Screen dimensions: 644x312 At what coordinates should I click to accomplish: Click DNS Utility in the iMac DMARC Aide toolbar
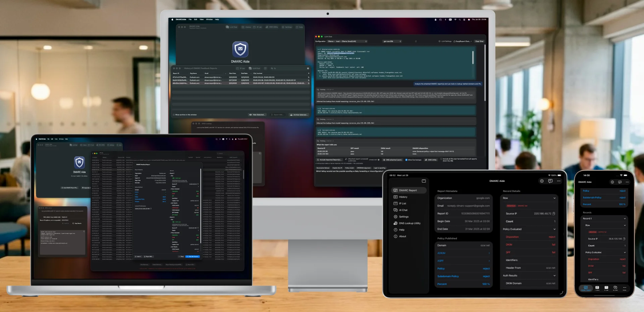click(272, 27)
